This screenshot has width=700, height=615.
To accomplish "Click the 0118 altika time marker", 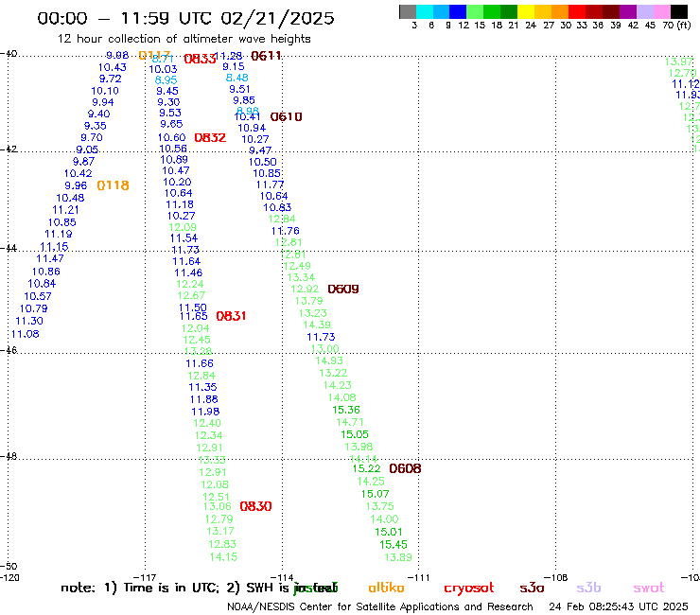I will (x=113, y=185).
